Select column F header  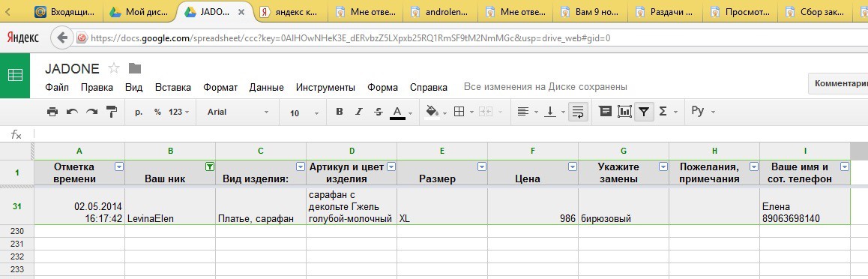tap(533, 151)
